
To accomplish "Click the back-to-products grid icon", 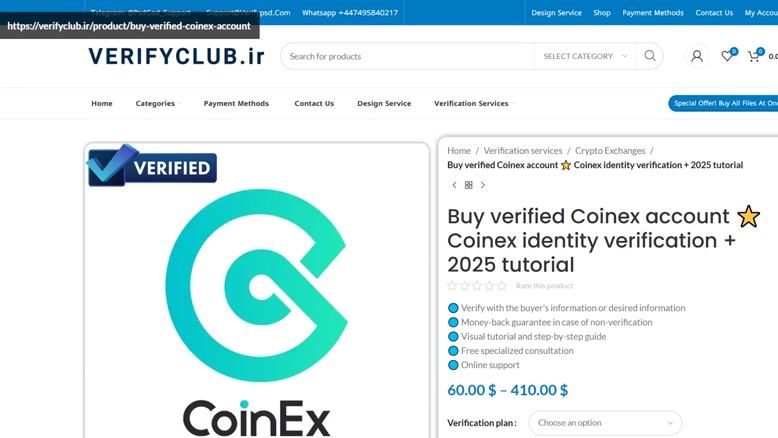I will 468,185.
